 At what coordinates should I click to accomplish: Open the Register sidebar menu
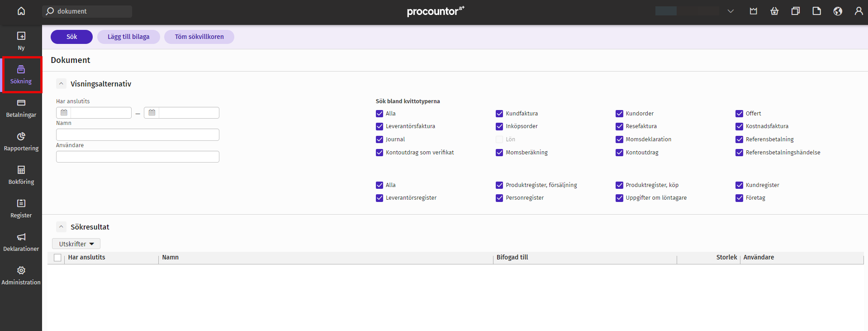[21, 209]
